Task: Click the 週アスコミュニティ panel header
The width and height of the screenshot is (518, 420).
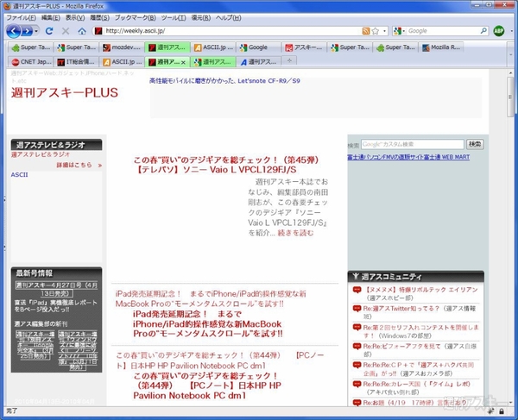Action: click(x=416, y=276)
